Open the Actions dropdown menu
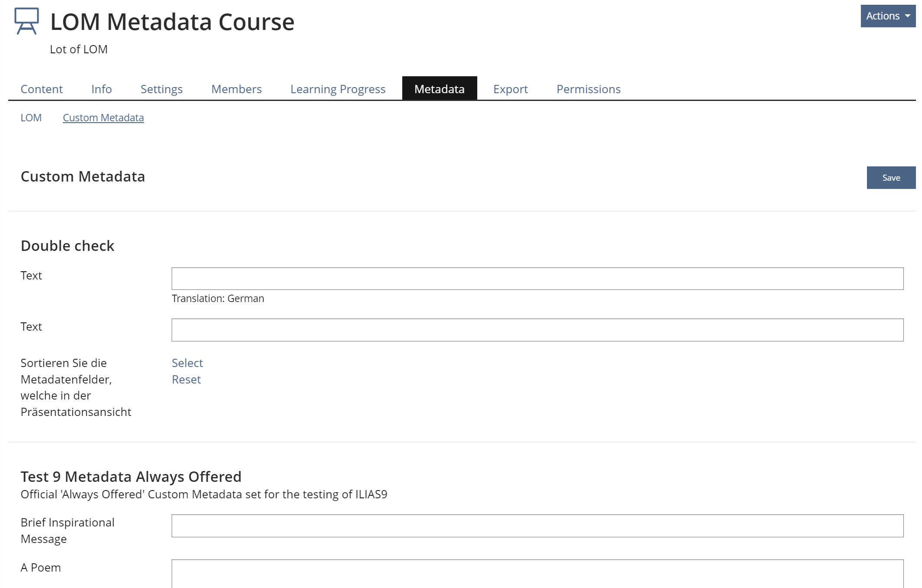 point(887,16)
